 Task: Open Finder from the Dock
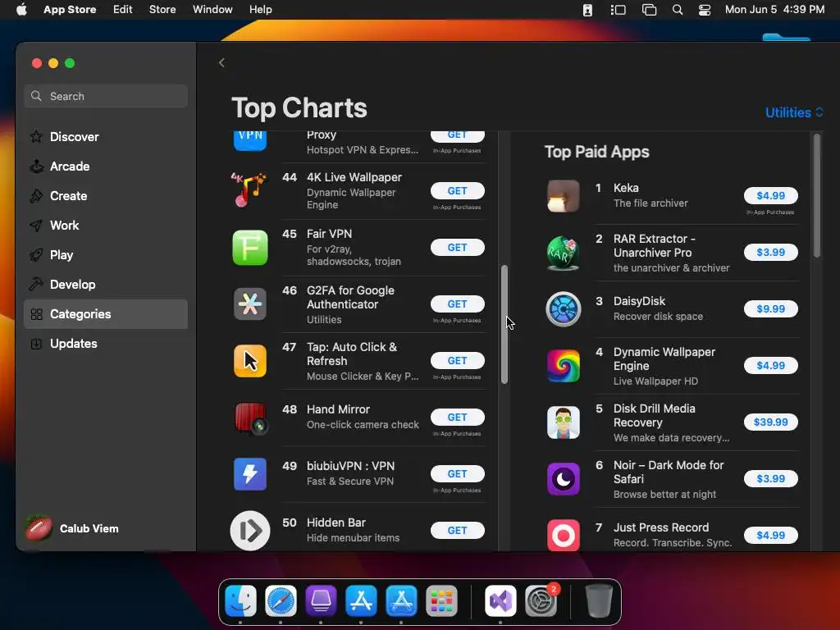coord(240,600)
